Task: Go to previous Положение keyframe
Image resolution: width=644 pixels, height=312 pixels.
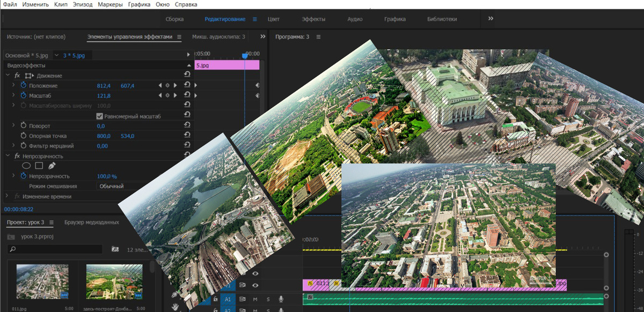Action: [160, 86]
